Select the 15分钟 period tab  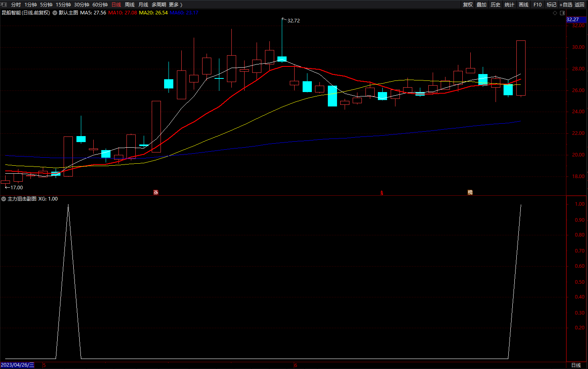[x=63, y=5]
